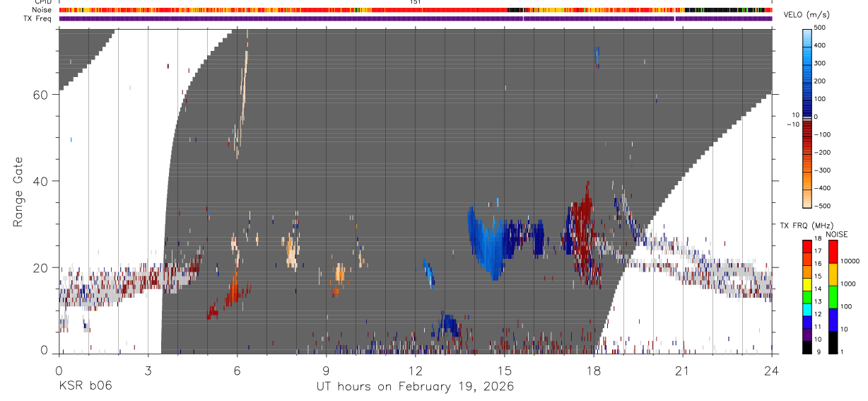Screen dimensions: 868x401
Task: Click the NOISE legend title
Action: coord(836,235)
